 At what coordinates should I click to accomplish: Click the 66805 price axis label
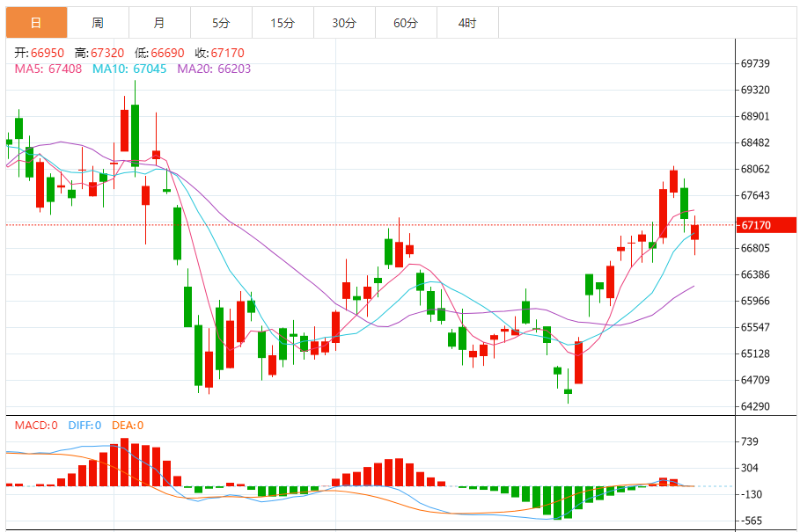pyautogui.click(x=755, y=248)
